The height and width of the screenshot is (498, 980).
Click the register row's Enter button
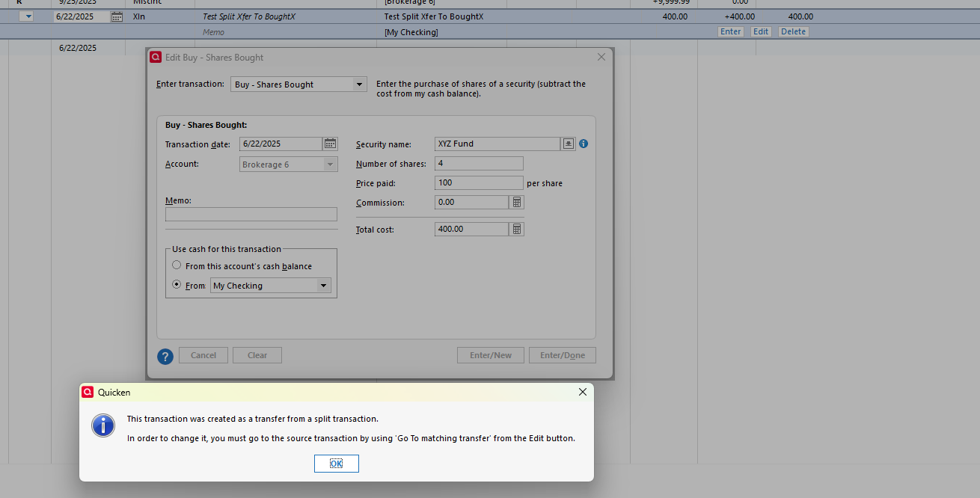731,31
